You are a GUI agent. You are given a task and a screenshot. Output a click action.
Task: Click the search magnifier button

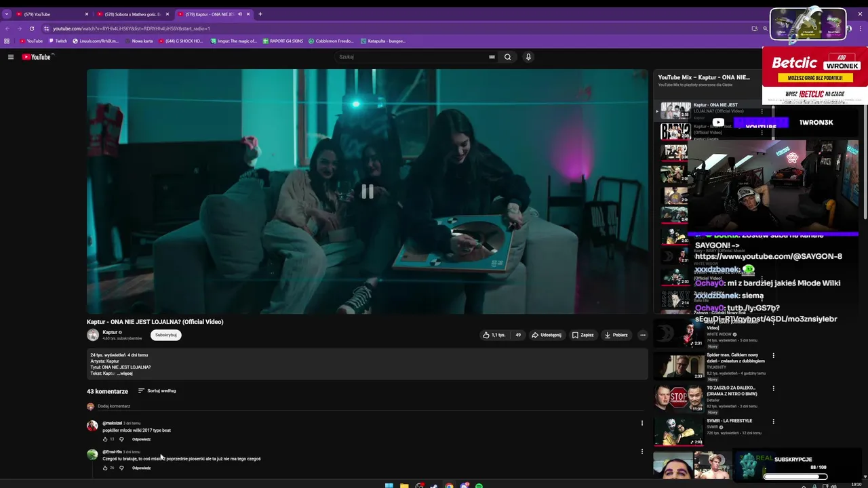(x=507, y=57)
